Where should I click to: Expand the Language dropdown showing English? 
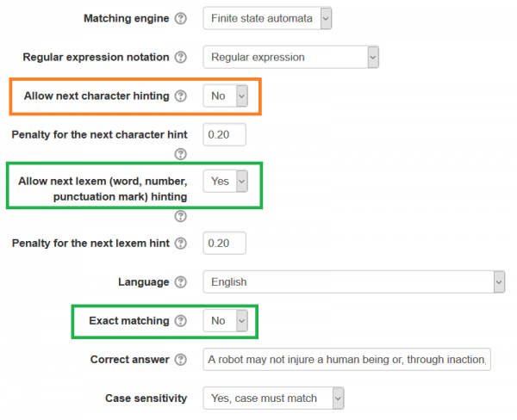click(353, 282)
